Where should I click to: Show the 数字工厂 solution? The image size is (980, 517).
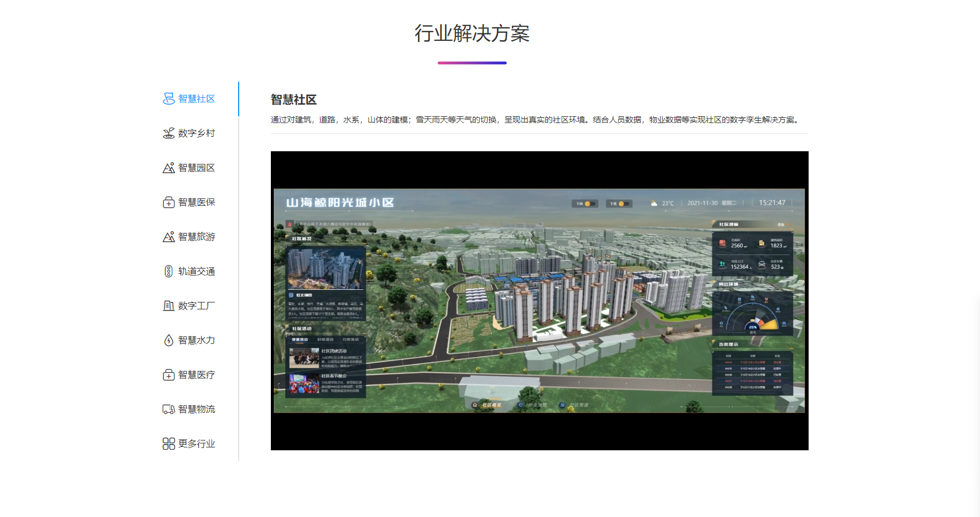coord(189,306)
